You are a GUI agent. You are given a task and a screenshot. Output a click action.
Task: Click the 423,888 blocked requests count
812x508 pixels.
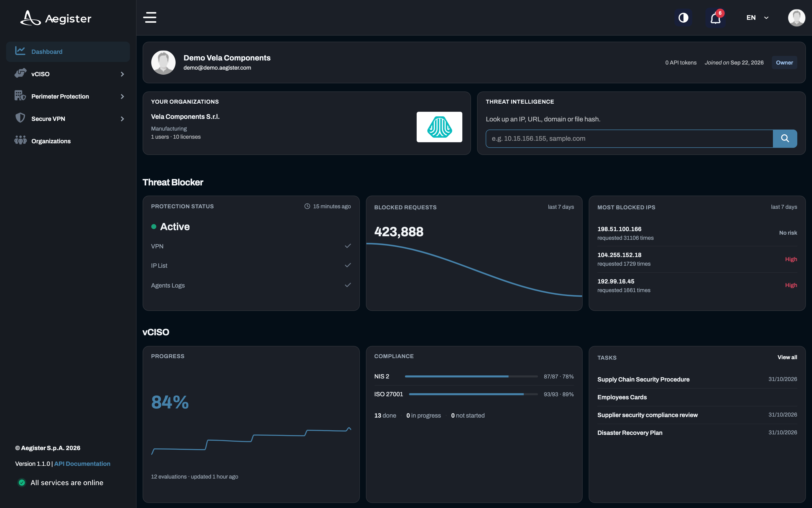pos(399,231)
